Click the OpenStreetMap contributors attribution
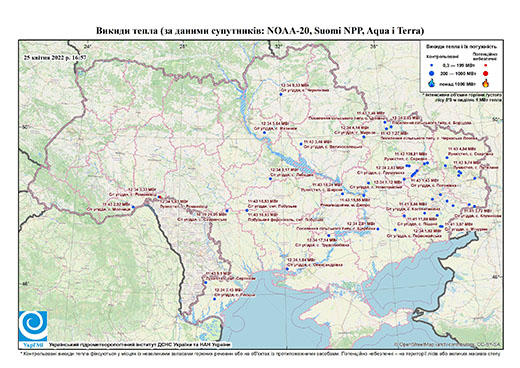This screenshot has width=520, height=368. pos(448,344)
